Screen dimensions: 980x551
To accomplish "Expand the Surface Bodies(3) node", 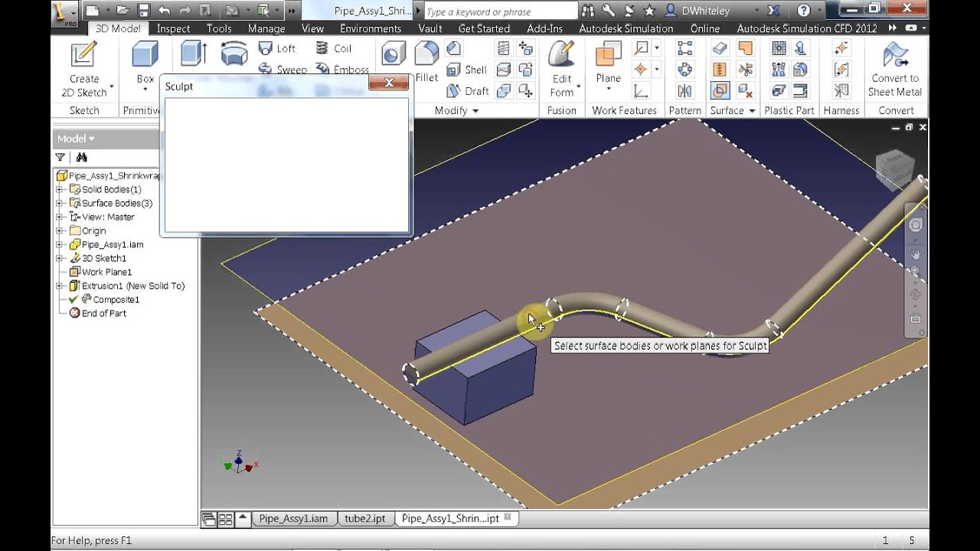I will pos(60,204).
